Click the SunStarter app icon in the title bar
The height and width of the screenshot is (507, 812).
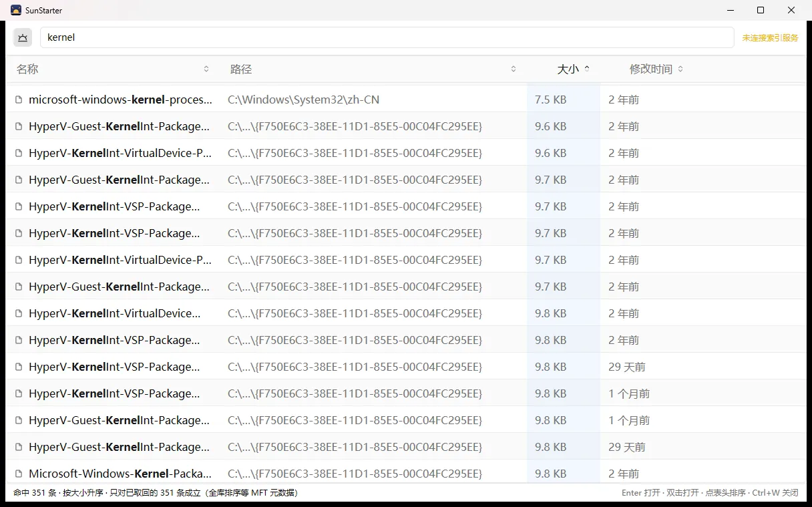(16, 10)
